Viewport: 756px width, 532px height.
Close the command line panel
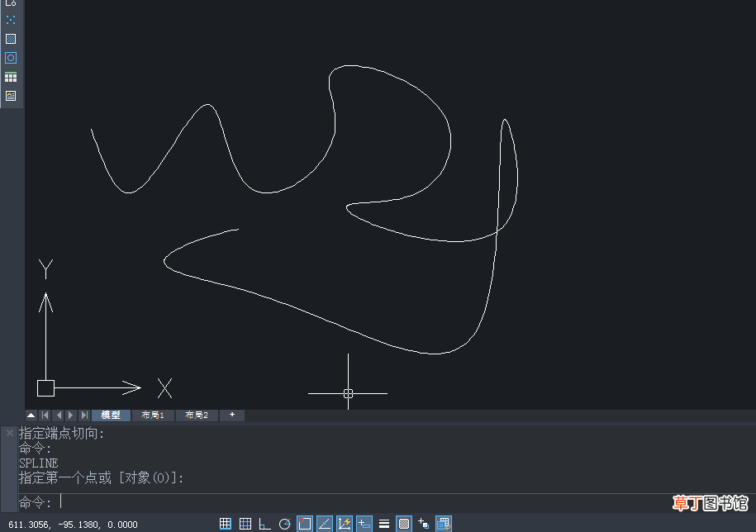click(9, 433)
